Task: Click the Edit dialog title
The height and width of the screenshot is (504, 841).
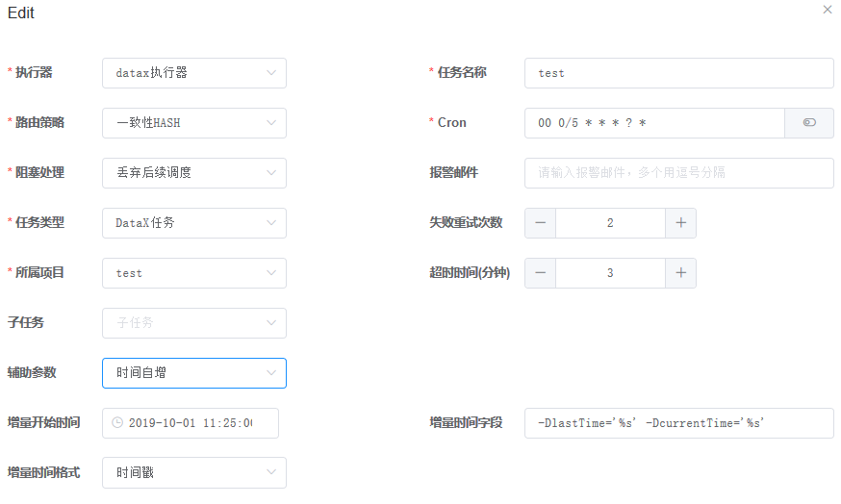Action: click(x=21, y=13)
